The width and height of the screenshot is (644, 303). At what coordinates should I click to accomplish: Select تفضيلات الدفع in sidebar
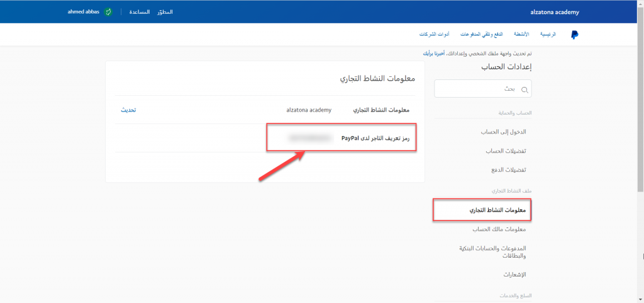(x=508, y=170)
